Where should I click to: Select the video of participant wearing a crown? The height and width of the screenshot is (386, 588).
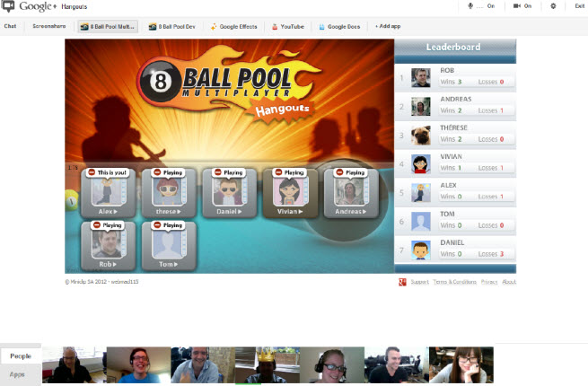(268, 364)
